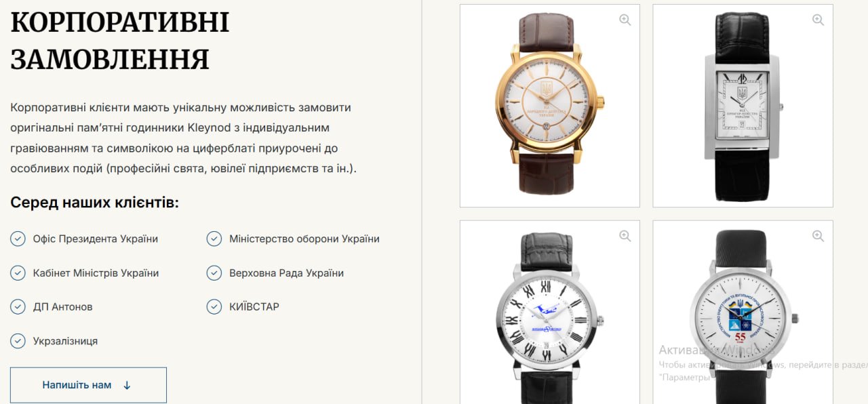
Task: Enlarge the Roman numeral airplane watch image
Action: 625,236
